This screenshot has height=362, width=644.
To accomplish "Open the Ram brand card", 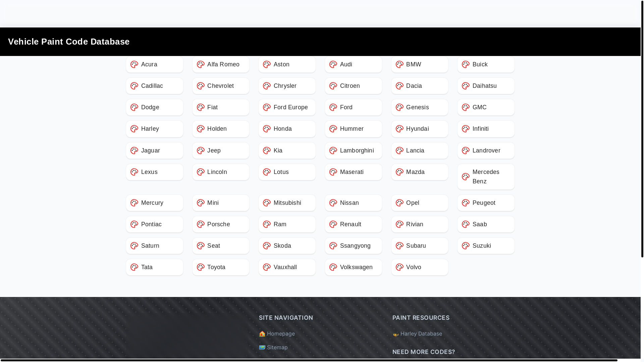I will click(x=287, y=224).
